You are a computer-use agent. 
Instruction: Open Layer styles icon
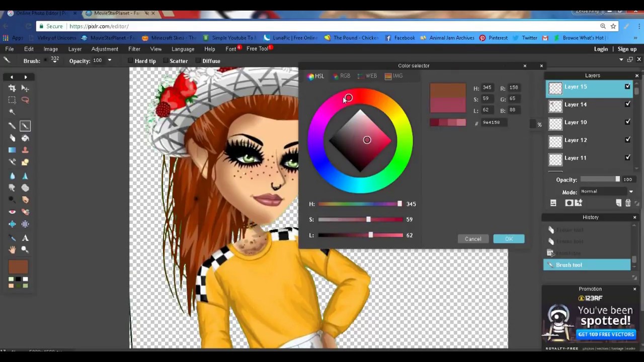point(578,203)
